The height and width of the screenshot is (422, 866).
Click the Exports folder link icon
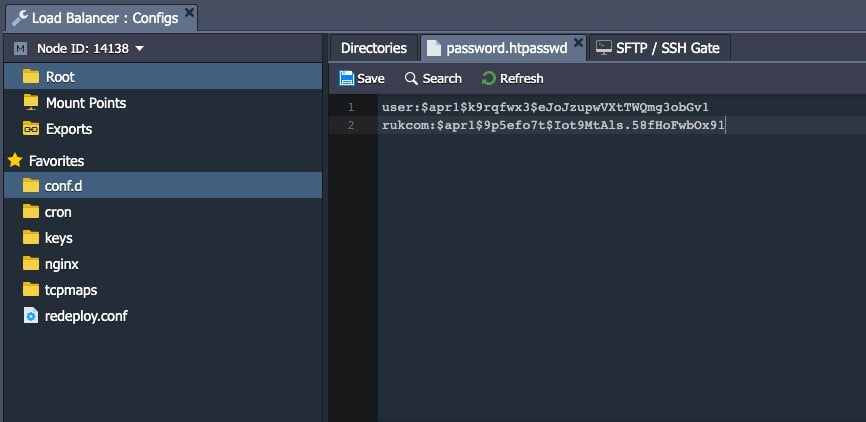click(x=31, y=129)
